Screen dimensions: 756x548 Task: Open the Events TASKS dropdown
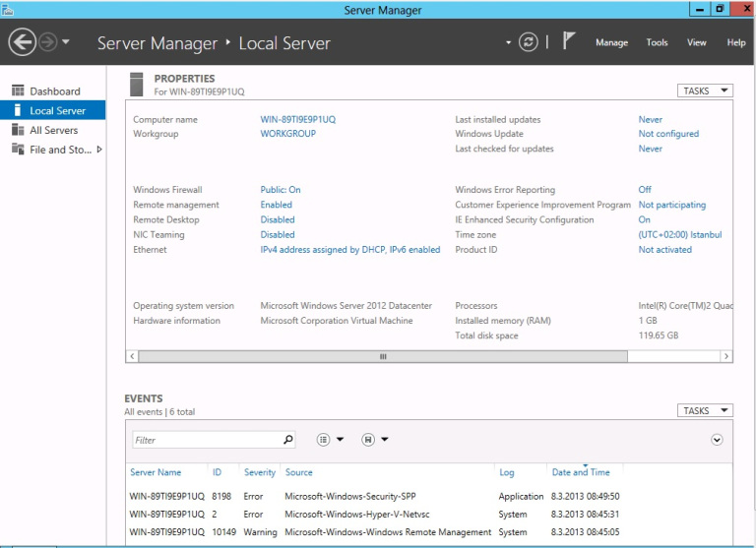click(x=705, y=410)
